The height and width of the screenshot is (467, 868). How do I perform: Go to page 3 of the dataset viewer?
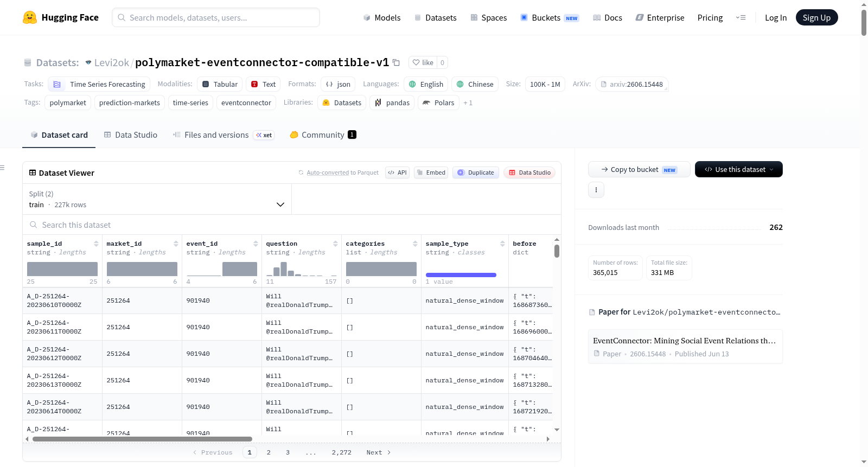tap(288, 452)
